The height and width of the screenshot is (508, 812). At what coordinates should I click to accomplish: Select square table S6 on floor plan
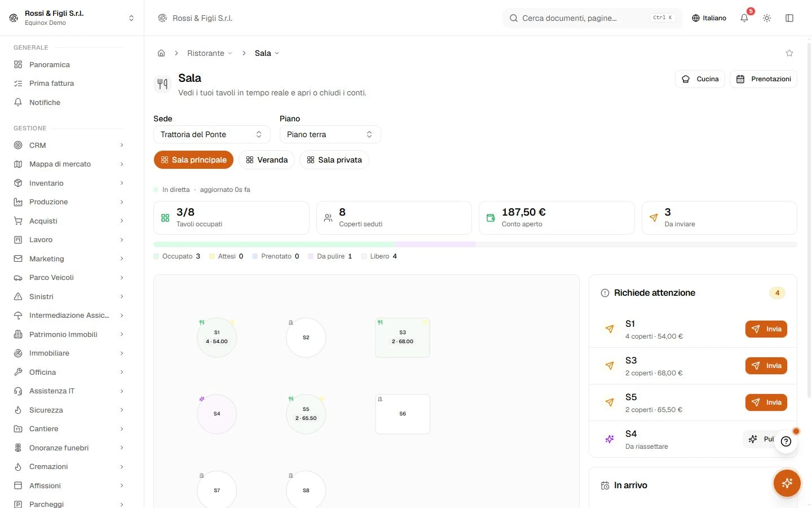[x=403, y=414]
